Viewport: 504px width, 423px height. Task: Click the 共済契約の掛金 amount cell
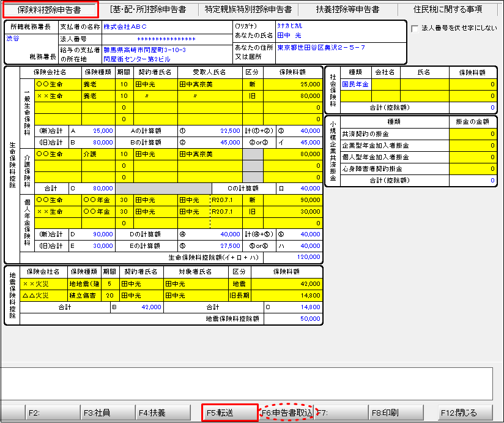469,133
